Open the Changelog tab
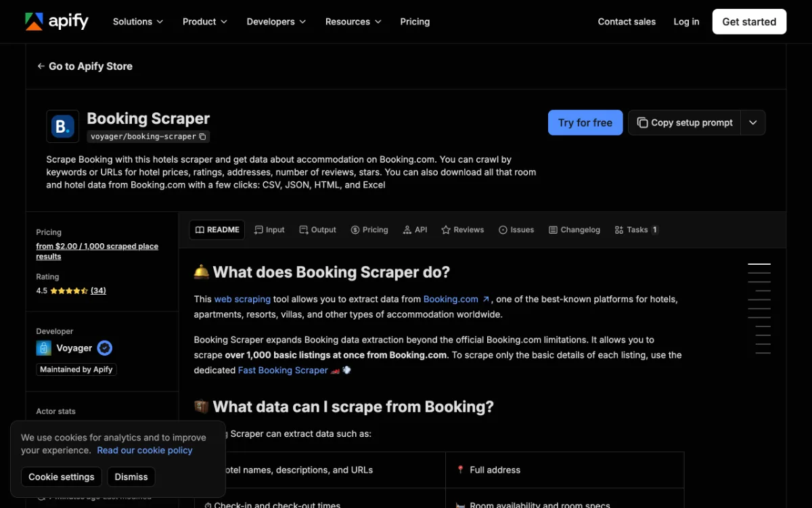Image resolution: width=812 pixels, height=508 pixels. point(574,230)
